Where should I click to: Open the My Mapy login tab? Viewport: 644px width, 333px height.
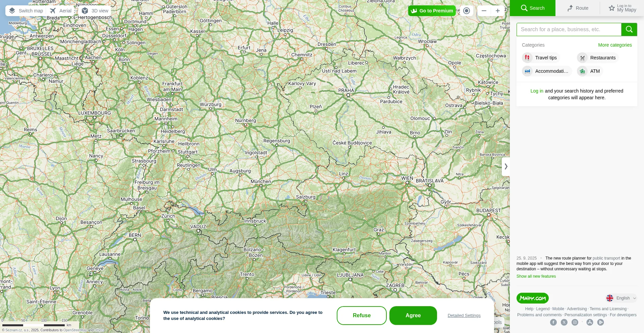pos(622,8)
